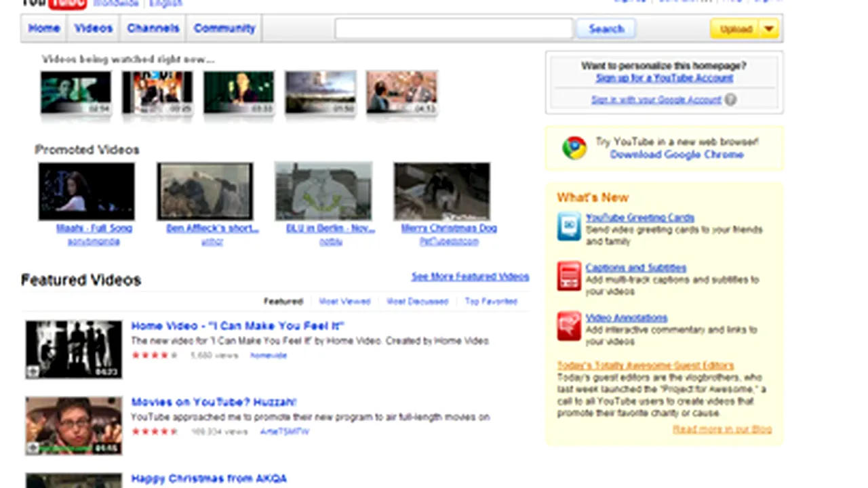The image size is (868, 488).
Task: Open the PetTubedotcom channel link
Action: 449,241
